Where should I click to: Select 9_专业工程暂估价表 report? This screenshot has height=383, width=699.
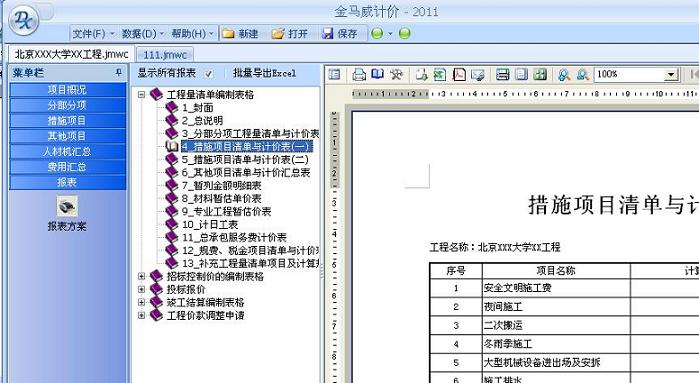pyautogui.click(x=226, y=211)
